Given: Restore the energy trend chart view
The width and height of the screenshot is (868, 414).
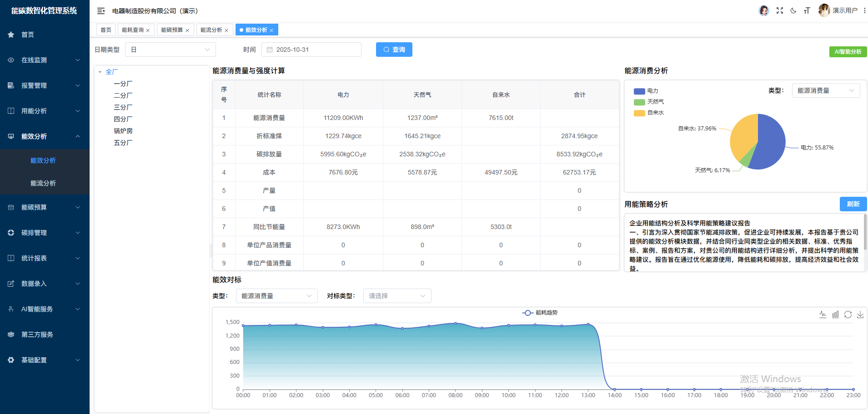Looking at the screenshot, I should click(x=848, y=314).
